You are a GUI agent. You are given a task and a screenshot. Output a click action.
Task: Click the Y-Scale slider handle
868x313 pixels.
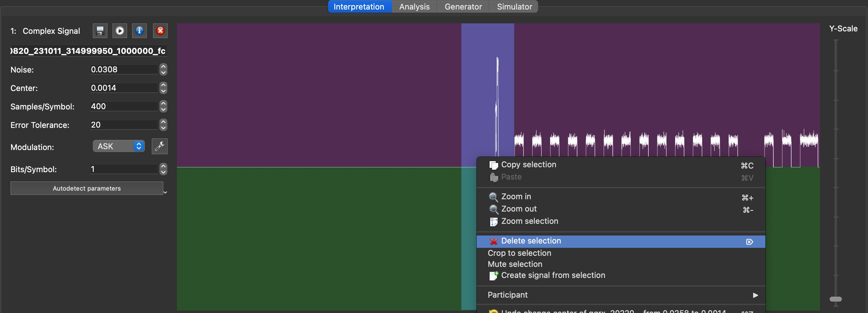click(835, 299)
